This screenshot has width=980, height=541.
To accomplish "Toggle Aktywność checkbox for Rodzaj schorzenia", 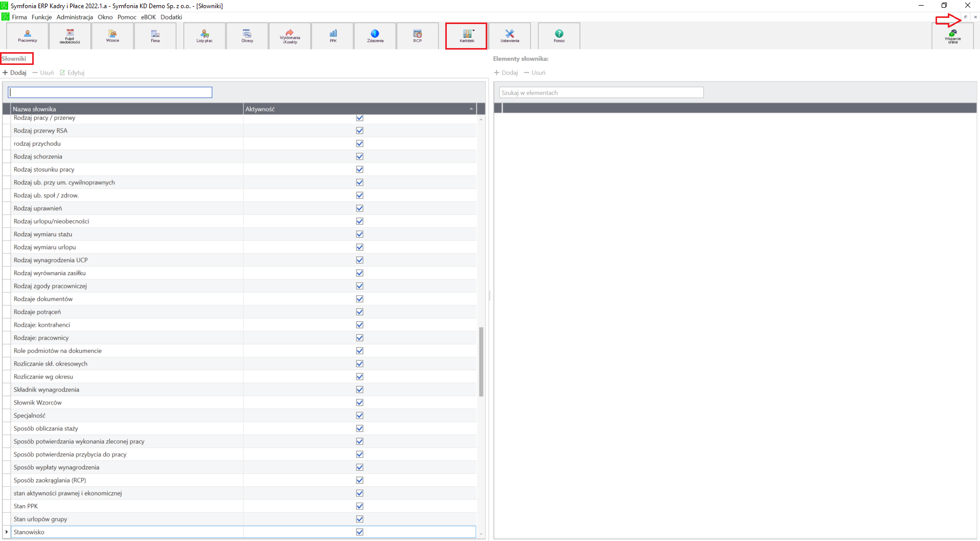I will pos(360,156).
